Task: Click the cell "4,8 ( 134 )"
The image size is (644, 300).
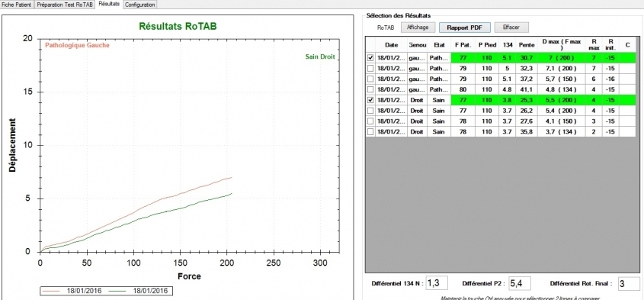Action: coord(562,89)
